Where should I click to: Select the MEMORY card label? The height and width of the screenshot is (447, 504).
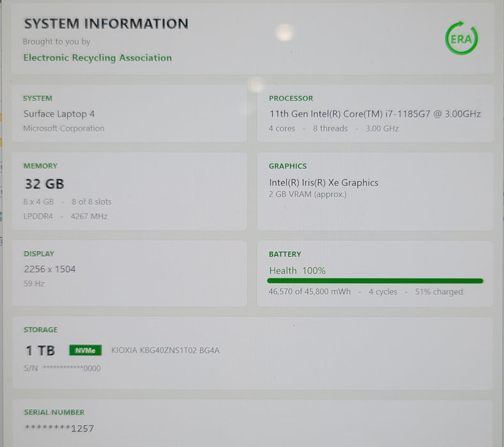point(40,166)
